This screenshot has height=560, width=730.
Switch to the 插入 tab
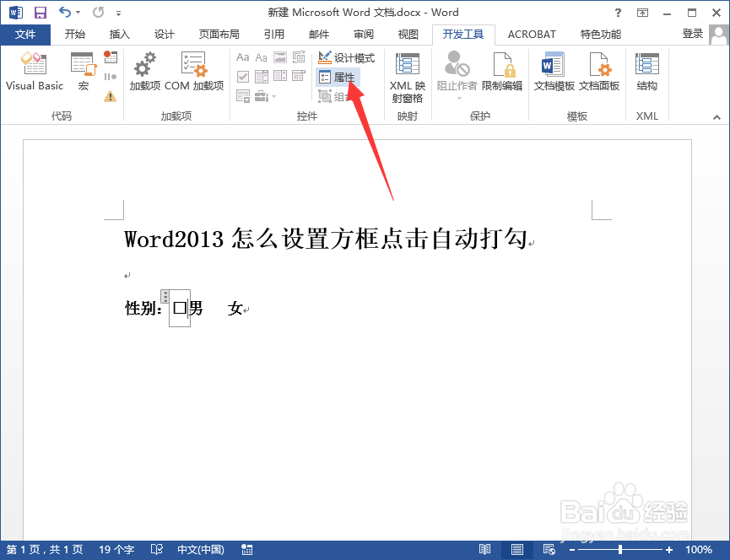(x=119, y=35)
